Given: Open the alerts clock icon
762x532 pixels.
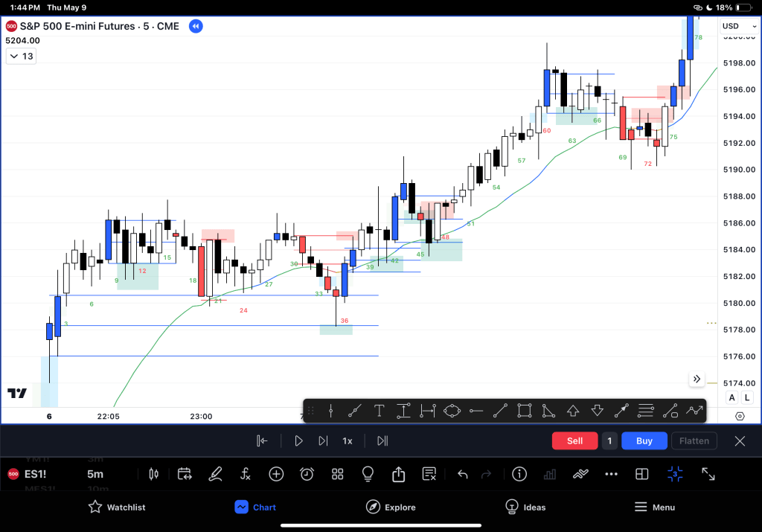Looking at the screenshot, I should coord(307,474).
